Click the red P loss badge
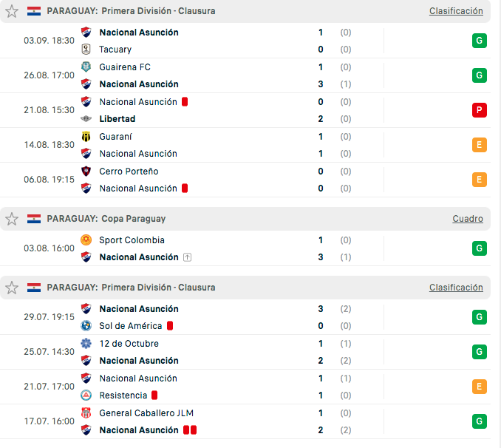The height and width of the screenshot is (448, 501). [x=480, y=110]
